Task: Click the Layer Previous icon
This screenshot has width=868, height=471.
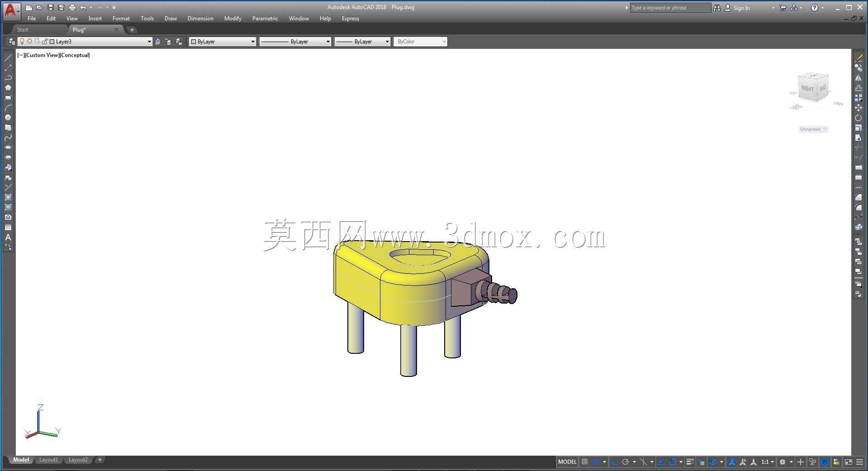Action: [168, 42]
